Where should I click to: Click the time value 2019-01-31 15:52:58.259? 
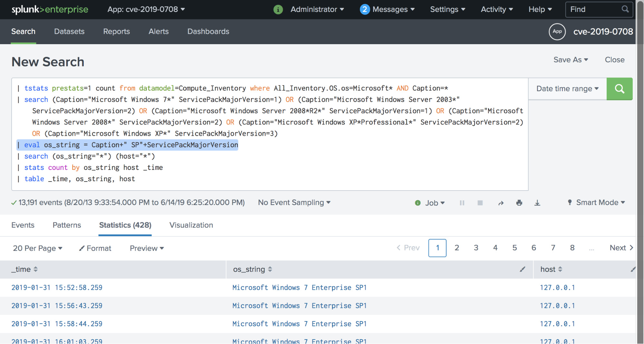[57, 288]
